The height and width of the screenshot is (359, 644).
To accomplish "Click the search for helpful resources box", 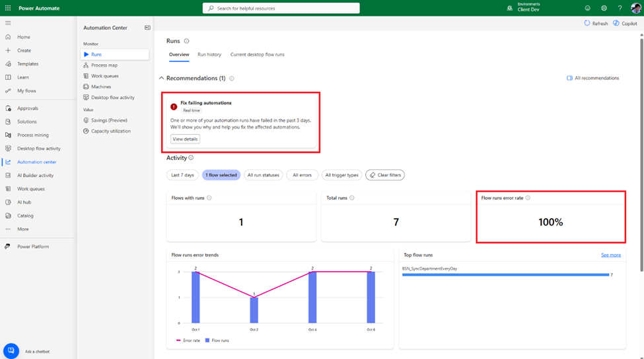I will coord(281,8).
